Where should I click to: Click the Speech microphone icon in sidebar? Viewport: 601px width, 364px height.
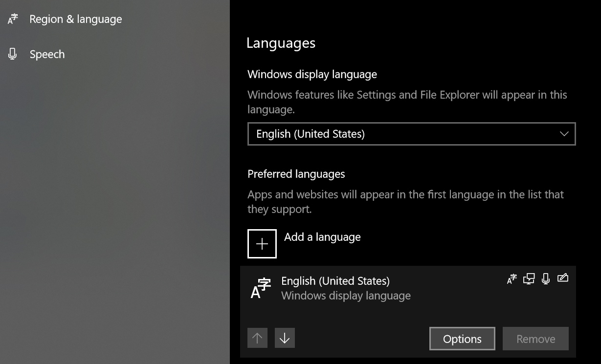point(13,54)
